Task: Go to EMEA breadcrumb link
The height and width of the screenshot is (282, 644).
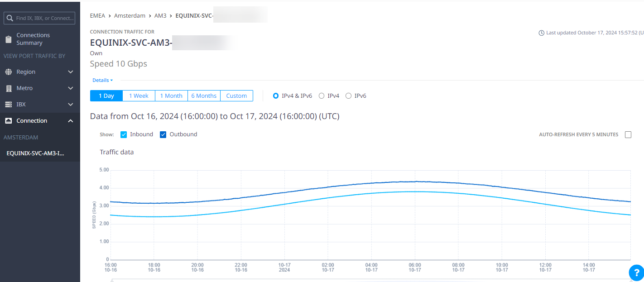Action: [x=97, y=15]
